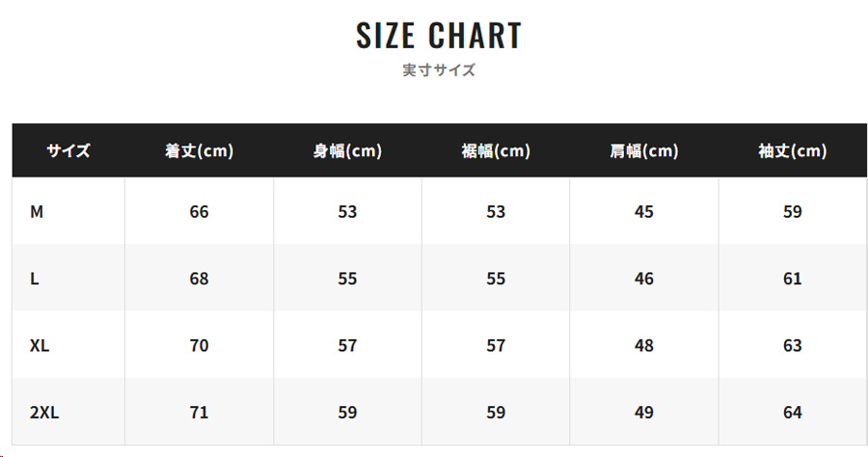Click the 2XL size row label
Screen dimensions: 868x457
pos(44,413)
